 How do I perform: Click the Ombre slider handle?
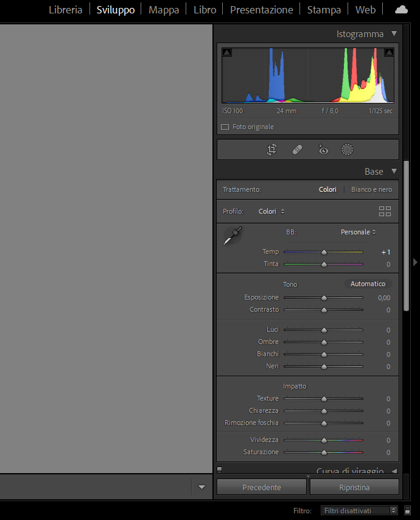click(324, 342)
